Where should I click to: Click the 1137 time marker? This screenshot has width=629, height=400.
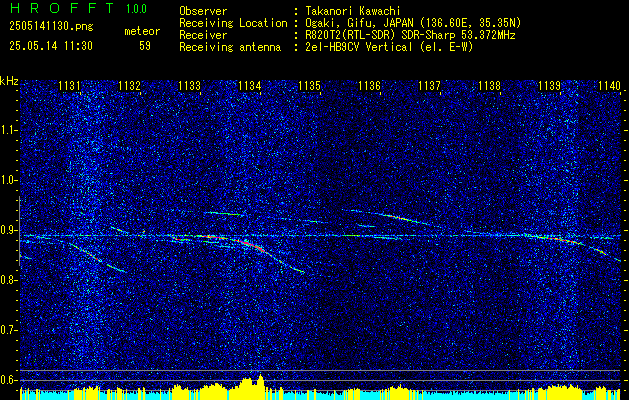(430, 86)
